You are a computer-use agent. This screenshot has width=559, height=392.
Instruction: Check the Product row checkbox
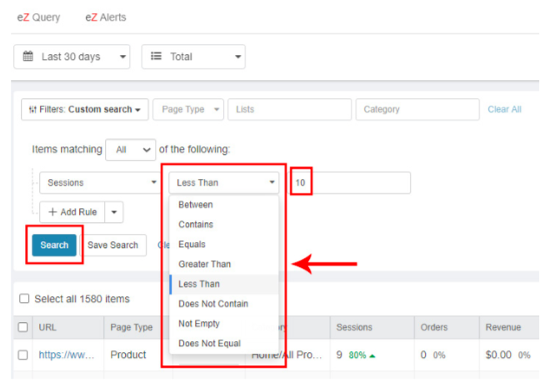coord(22,355)
